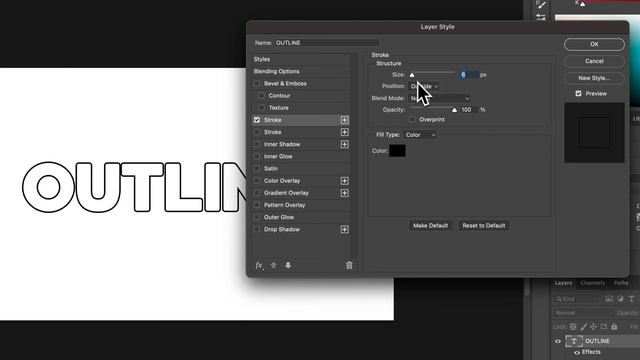Enable the Satin checkbox
Viewport: 640px width, 360px height.
point(257,169)
